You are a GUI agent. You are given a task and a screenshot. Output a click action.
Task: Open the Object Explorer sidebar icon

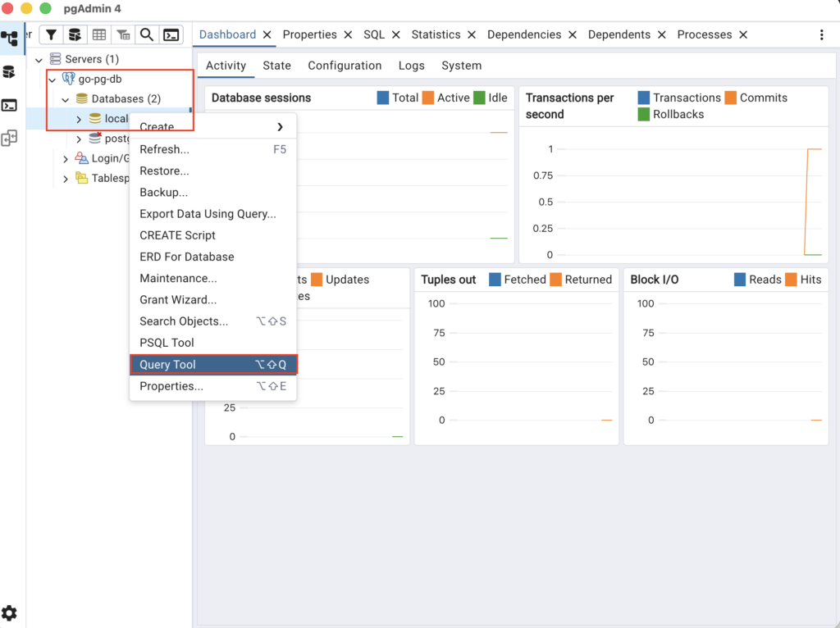tap(9, 38)
